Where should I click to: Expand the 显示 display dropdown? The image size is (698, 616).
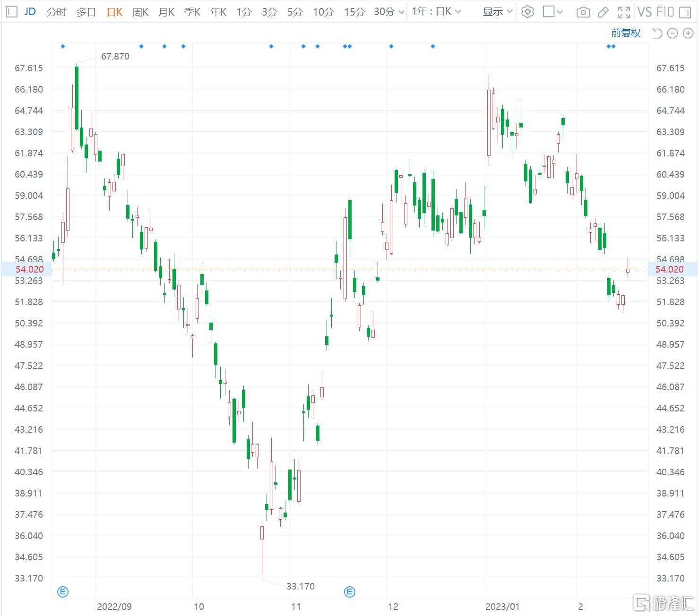497,12
